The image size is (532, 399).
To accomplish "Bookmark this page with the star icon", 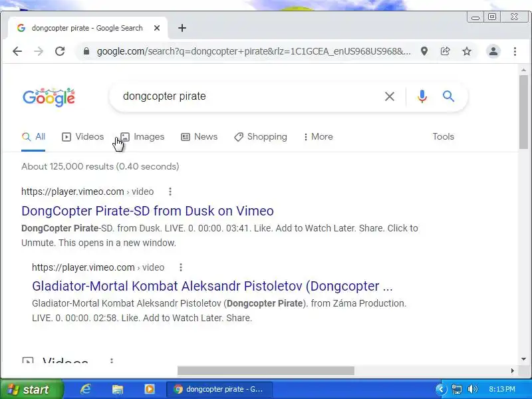I will click(x=467, y=51).
